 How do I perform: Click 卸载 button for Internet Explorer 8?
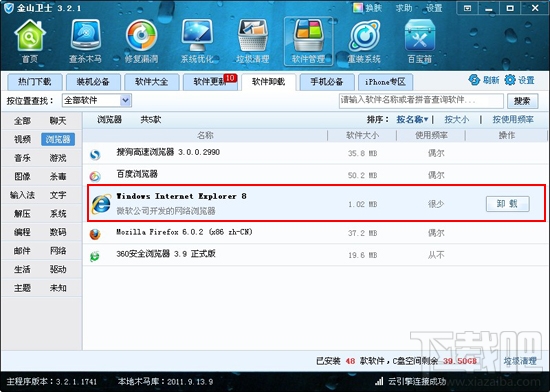click(x=508, y=204)
